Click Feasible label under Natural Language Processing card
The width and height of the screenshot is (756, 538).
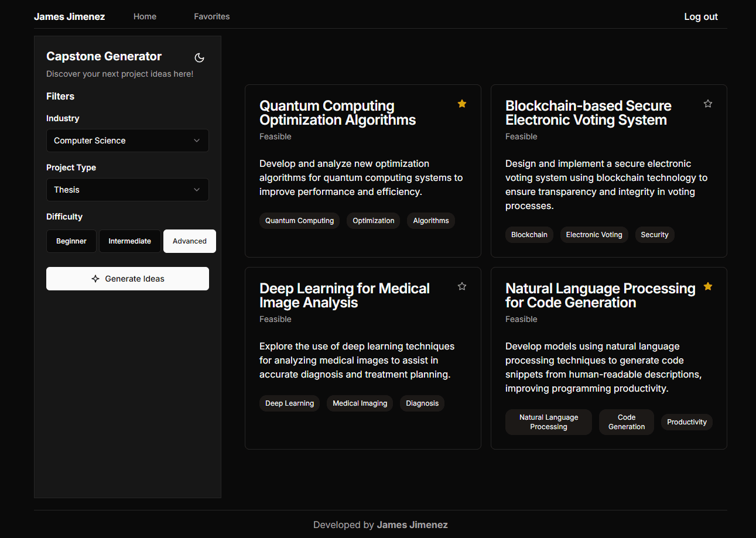[521, 319]
